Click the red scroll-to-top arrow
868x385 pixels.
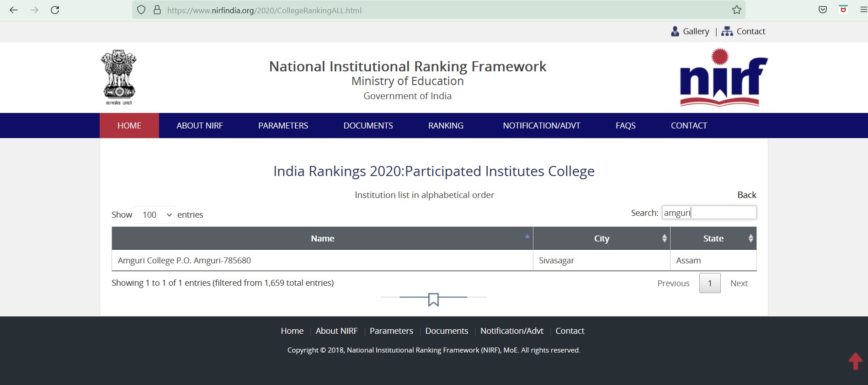855,361
